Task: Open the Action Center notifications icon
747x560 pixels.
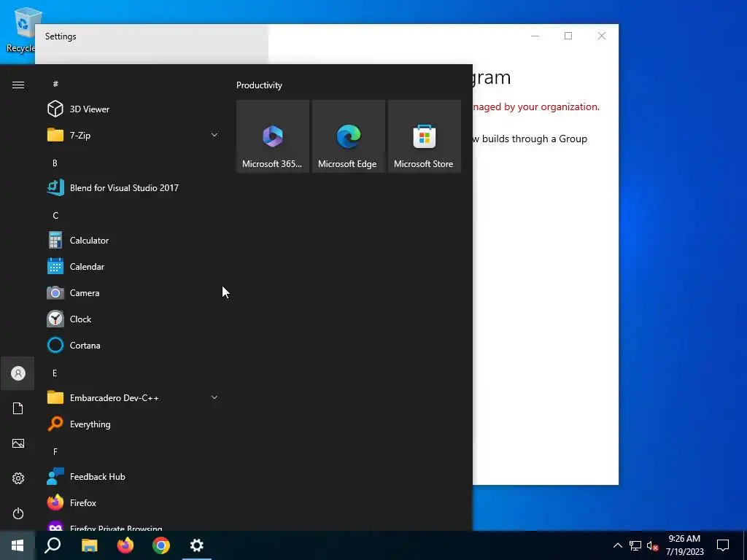Action: pyautogui.click(x=723, y=545)
